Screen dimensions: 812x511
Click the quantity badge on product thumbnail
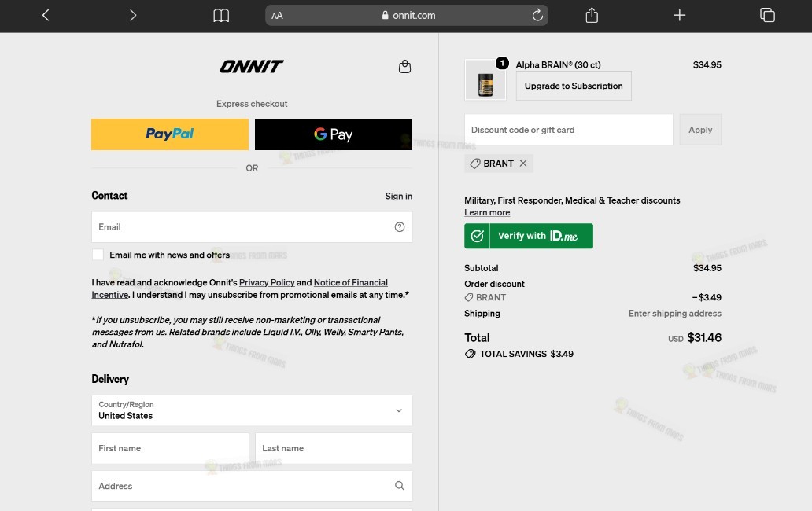point(502,63)
